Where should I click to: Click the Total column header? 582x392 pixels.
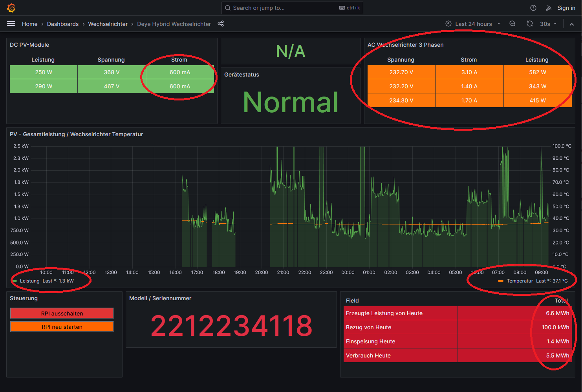[x=561, y=301]
